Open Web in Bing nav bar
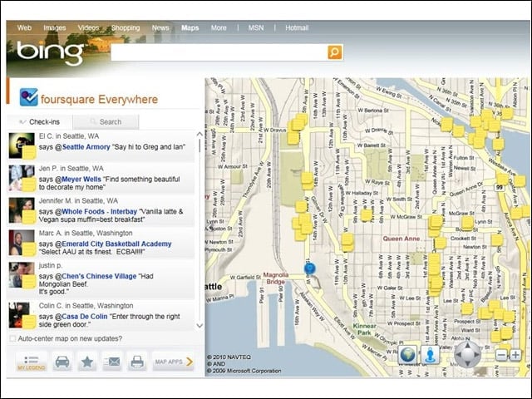Screen dimensions: 532x399 click(x=24, y=27)
